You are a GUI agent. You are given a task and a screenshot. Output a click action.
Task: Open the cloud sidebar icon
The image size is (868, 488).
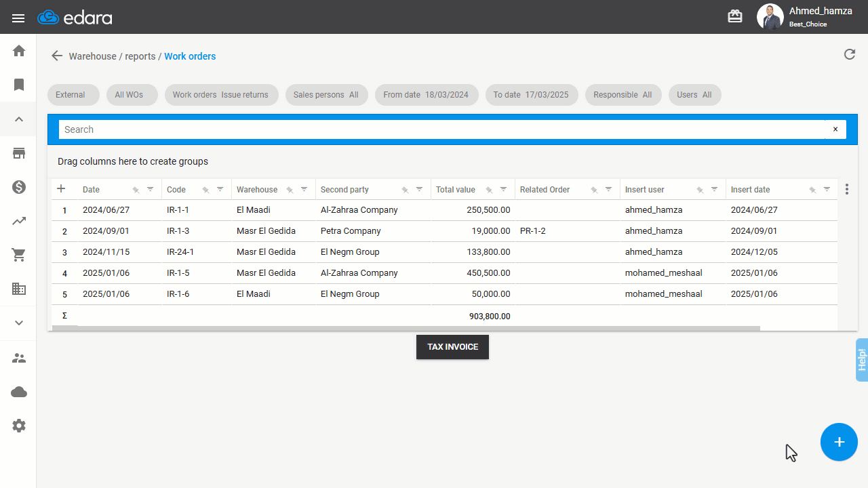tap(19, 392)
